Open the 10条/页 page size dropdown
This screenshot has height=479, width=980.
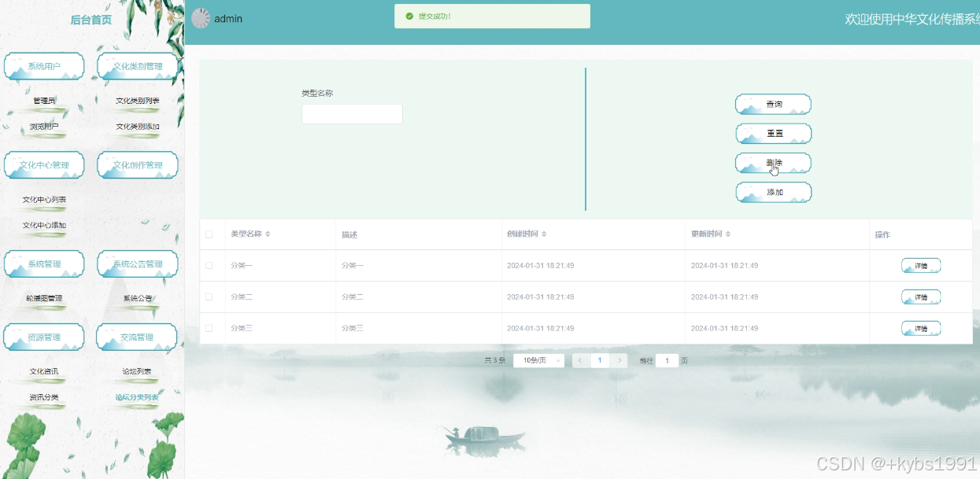pyautogui.click(x=538, y=359)
